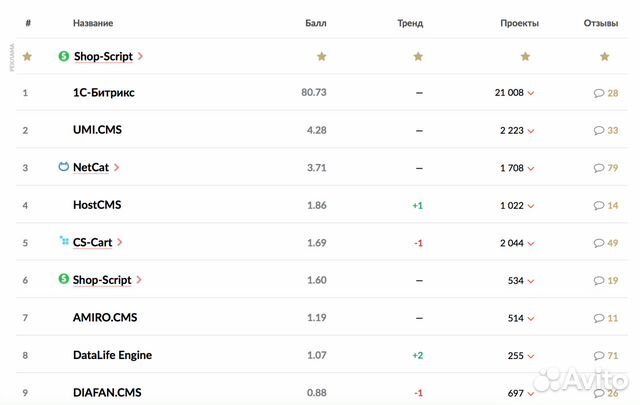The image size is (640, 405).
Task: Click the green Shop-Script logo in the starred row
Action: click(x=64, y=56)
